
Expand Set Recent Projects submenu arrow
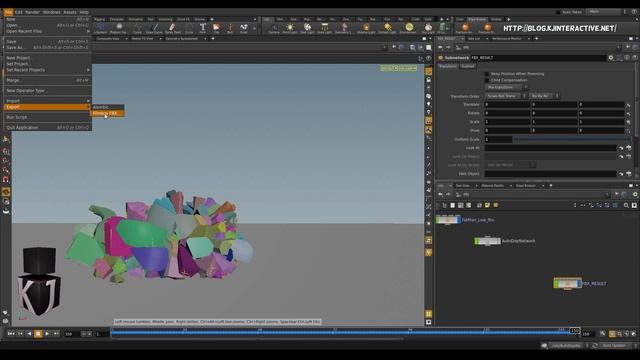click(x=88, y=70)
